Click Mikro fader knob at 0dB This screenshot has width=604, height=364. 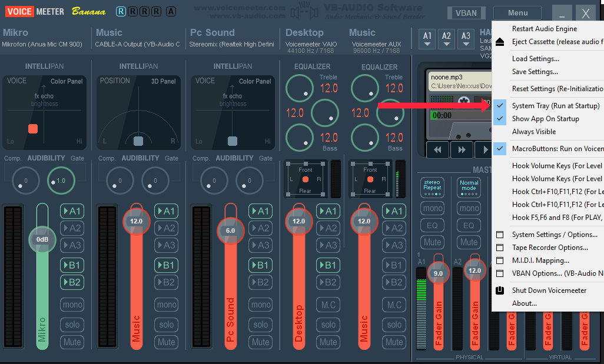tap(42, 239)
